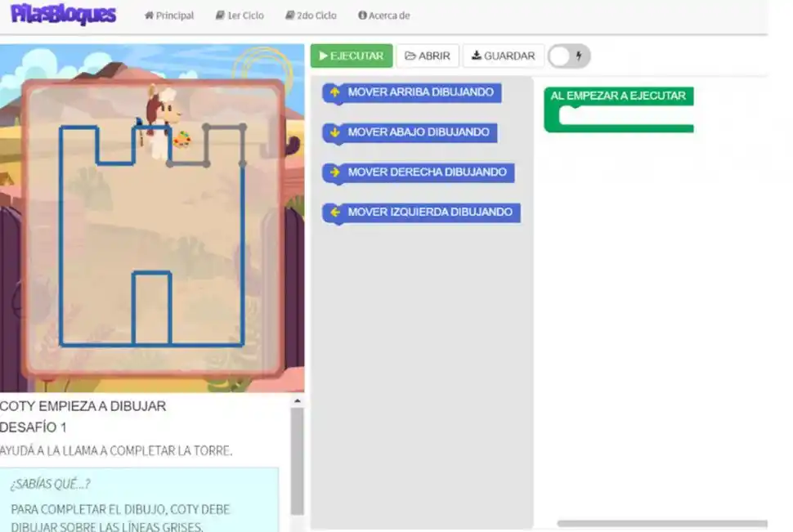Go to the Acerca de page

tap(383, 16)
